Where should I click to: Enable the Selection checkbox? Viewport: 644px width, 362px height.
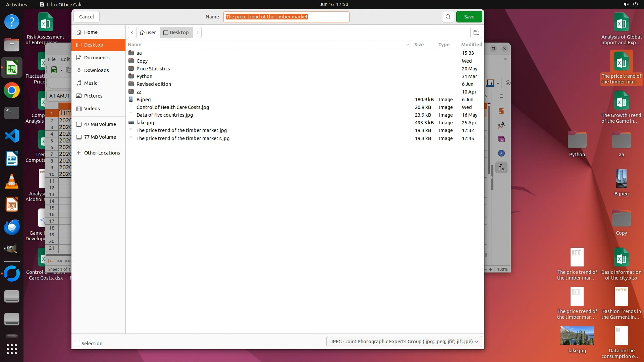[x=77, y=344]
